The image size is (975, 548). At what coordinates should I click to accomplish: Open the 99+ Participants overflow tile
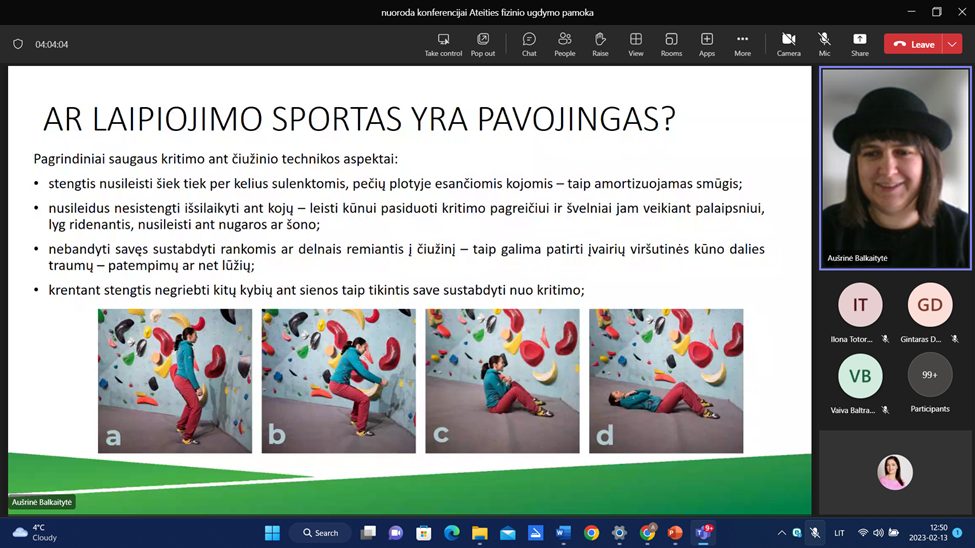coord(929,376)
